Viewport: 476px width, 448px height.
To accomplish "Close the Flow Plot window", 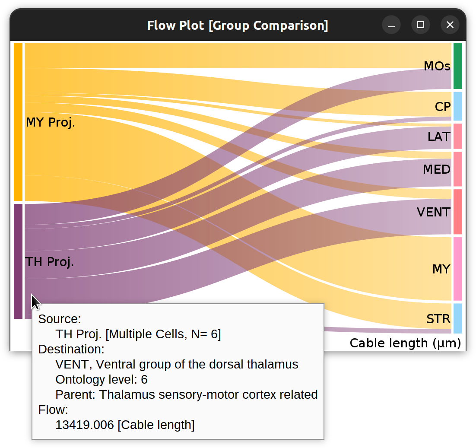I will click(450, 25).
